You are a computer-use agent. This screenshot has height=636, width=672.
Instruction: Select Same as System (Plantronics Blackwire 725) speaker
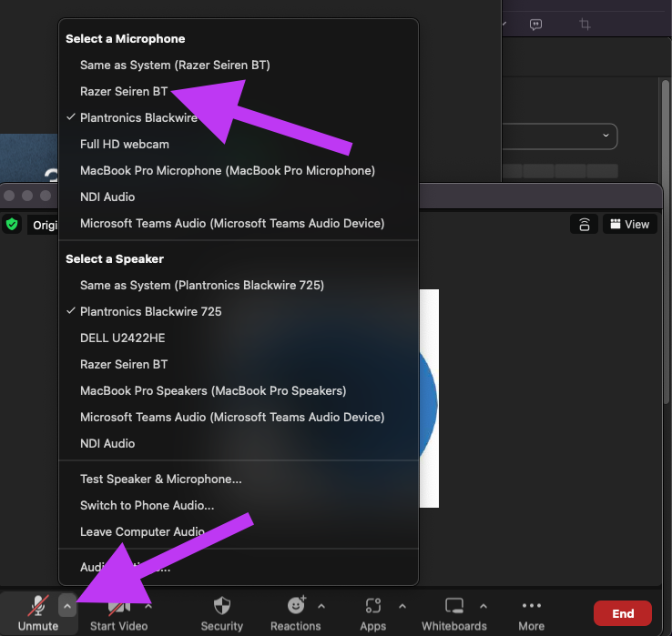point(239,285)
